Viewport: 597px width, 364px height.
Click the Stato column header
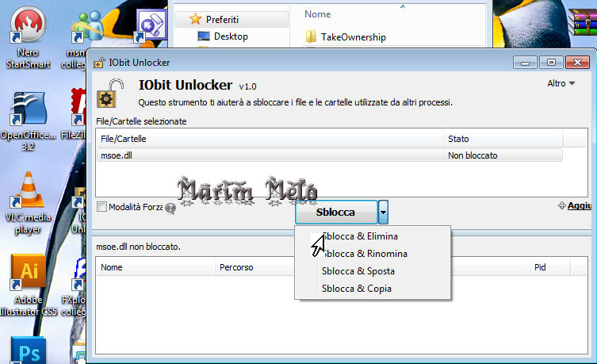503,139
